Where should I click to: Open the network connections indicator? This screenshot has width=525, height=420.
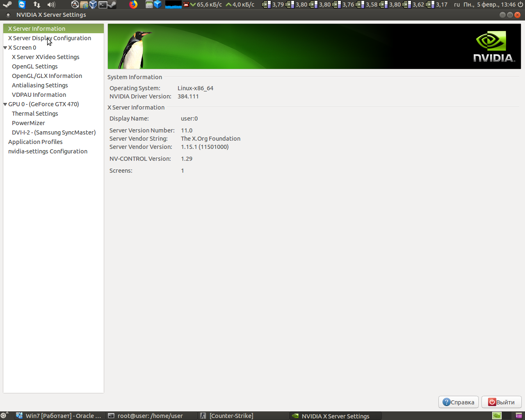(x=37, y=5)
